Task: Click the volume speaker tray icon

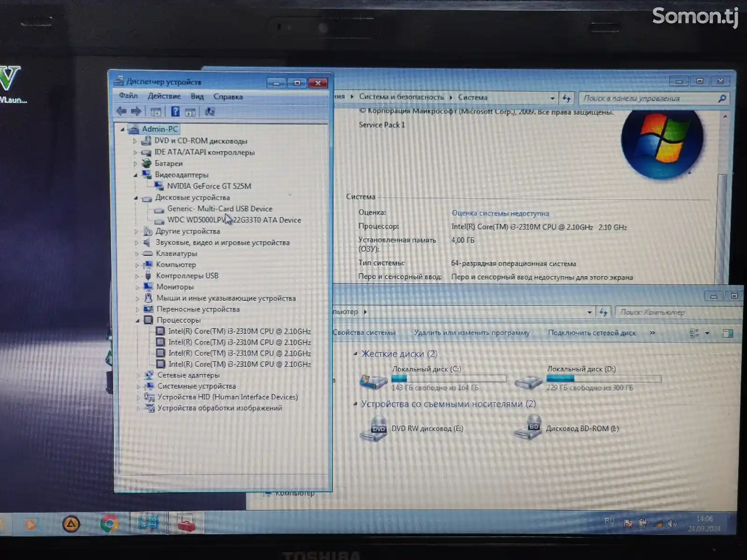Action: [x=672, y=524]
